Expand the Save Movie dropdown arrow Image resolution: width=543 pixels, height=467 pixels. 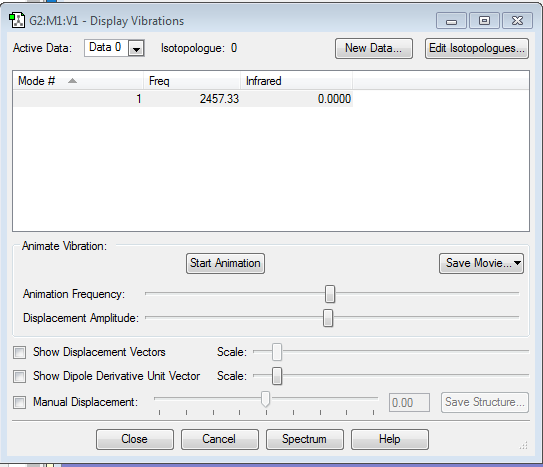tap(517, 263)
